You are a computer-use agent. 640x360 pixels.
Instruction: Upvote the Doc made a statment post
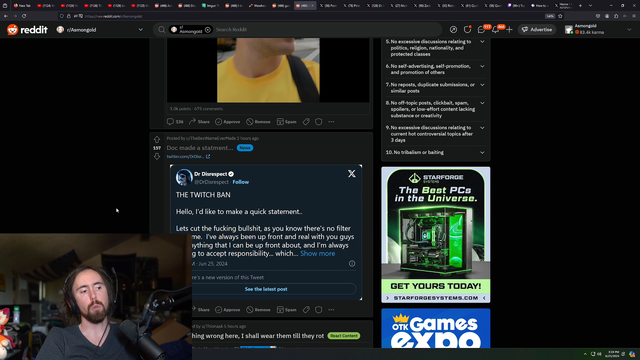coord(157,140)
